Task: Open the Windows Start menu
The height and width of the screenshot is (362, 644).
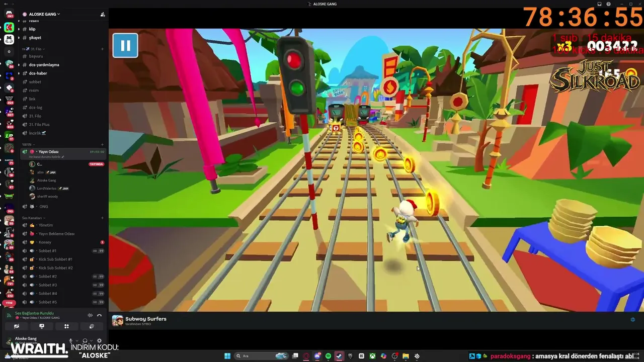Action: click(226, 356)
